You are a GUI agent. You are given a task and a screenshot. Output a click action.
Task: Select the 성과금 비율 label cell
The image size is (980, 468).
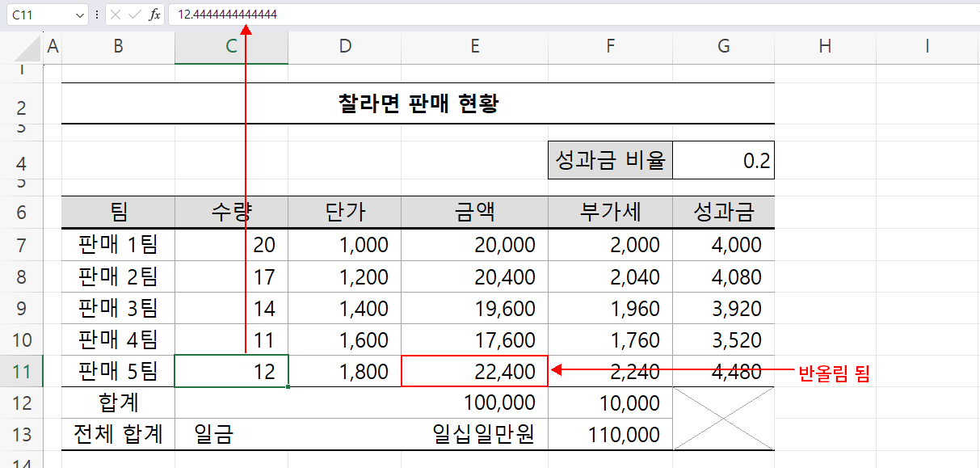(x=610, y=159)
